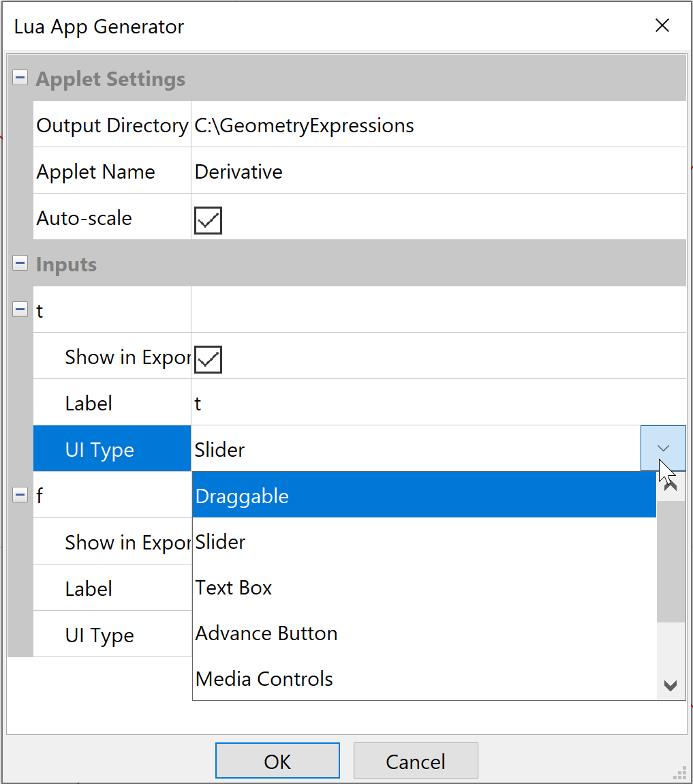Viewport: 693px width, 784px height.
Task: Select Advance Button option
Action: [422, 633]
